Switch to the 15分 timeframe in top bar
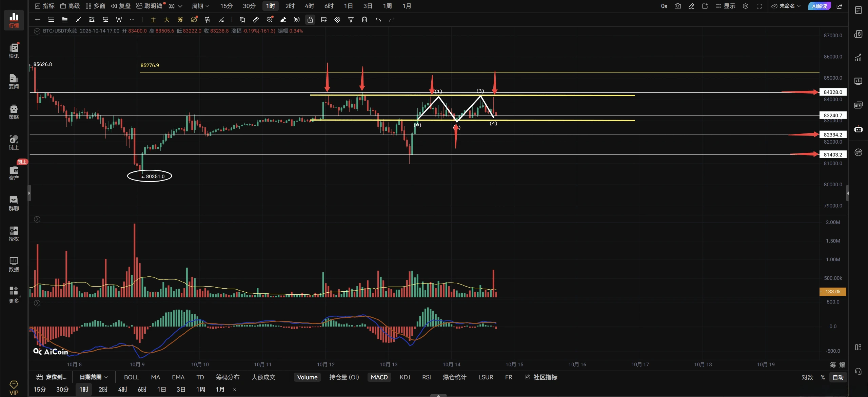 tap(226, 6)
